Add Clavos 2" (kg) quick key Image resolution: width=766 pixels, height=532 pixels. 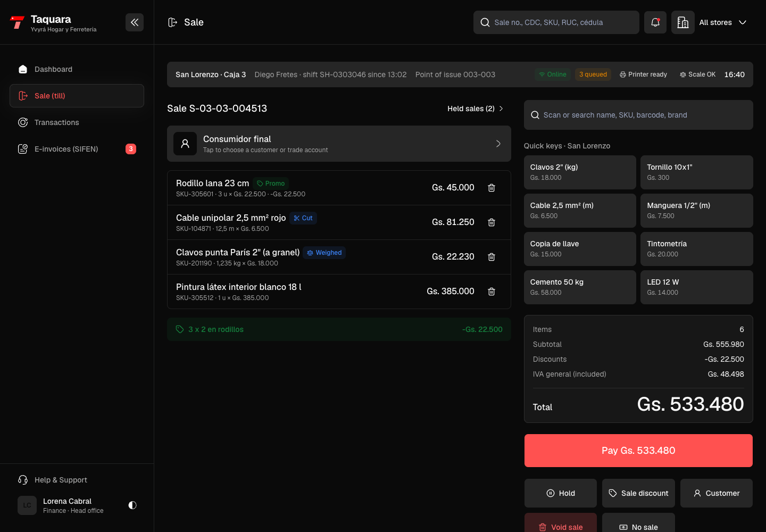point(580,172)
